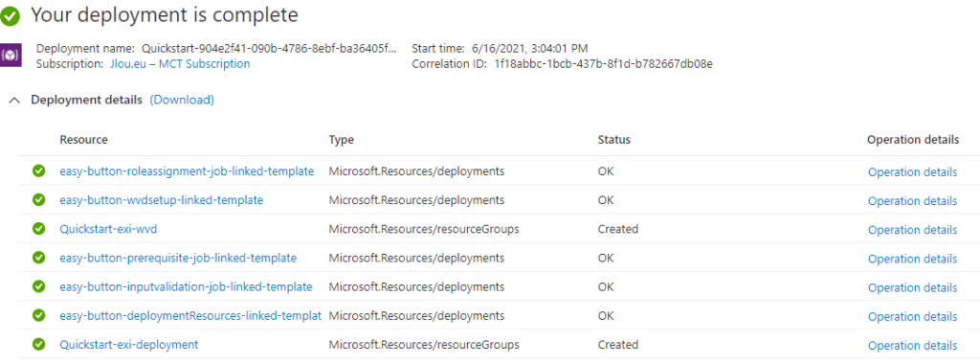Click green status icon beside easy-button-wvdsetup-linked-template
Viewport: 980px width, 364px height.
(x=38, y=199)
